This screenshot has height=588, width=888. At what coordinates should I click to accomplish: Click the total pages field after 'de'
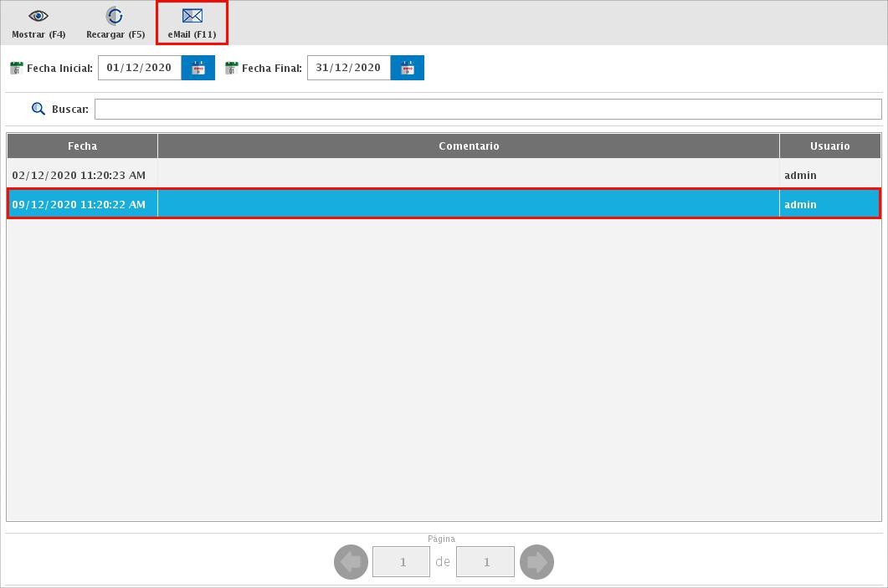pos(485,562)
